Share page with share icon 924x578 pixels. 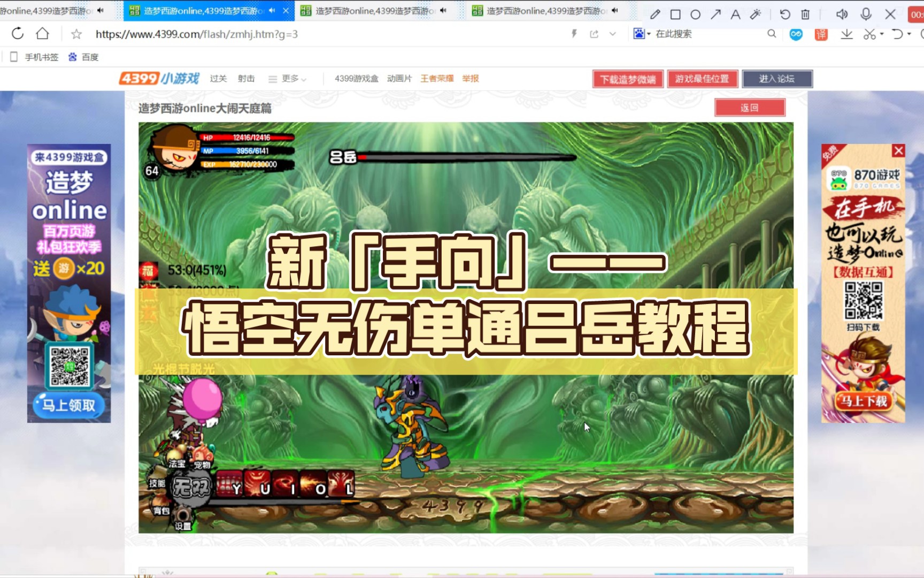click(594, 34)
